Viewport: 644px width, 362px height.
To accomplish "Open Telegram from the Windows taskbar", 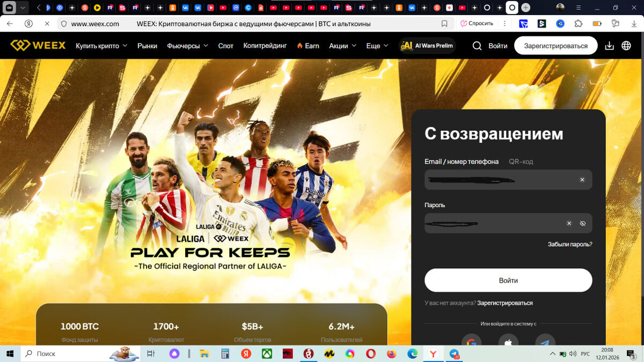I will point(454,354).
